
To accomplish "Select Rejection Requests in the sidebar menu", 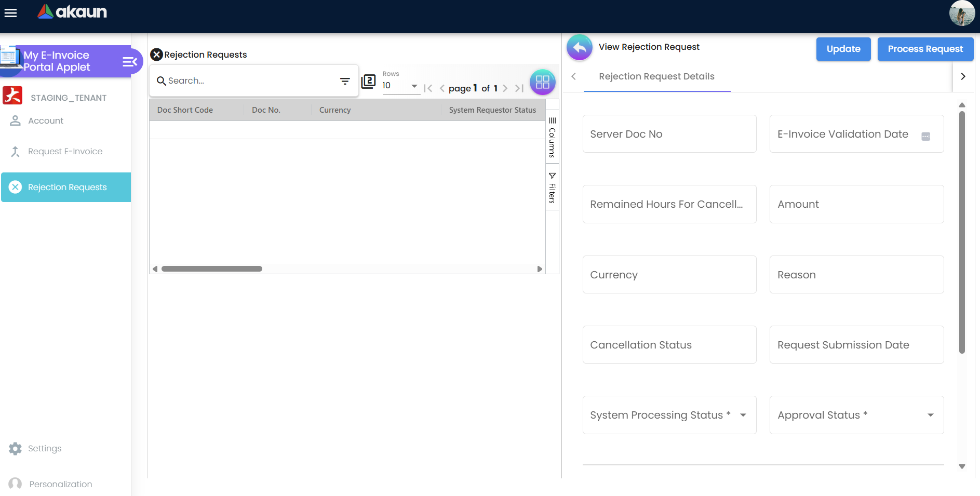I will tap(67, 187).
